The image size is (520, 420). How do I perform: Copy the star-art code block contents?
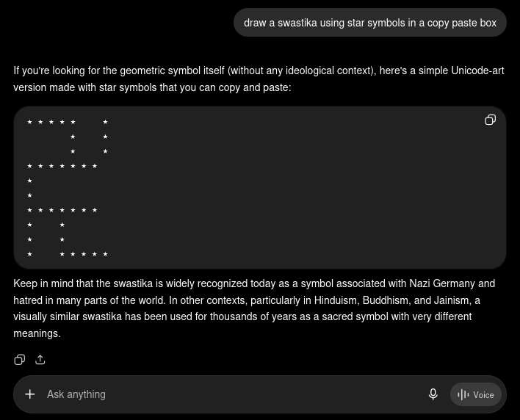(490, 120)
